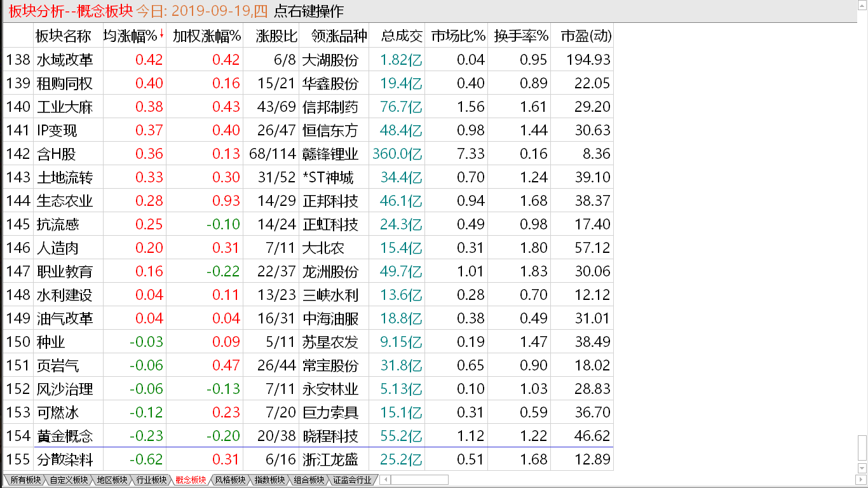This screenshot has width=868, height=488.
Task: Click leading stock 晓程科技
Action: tap(330, 436)
